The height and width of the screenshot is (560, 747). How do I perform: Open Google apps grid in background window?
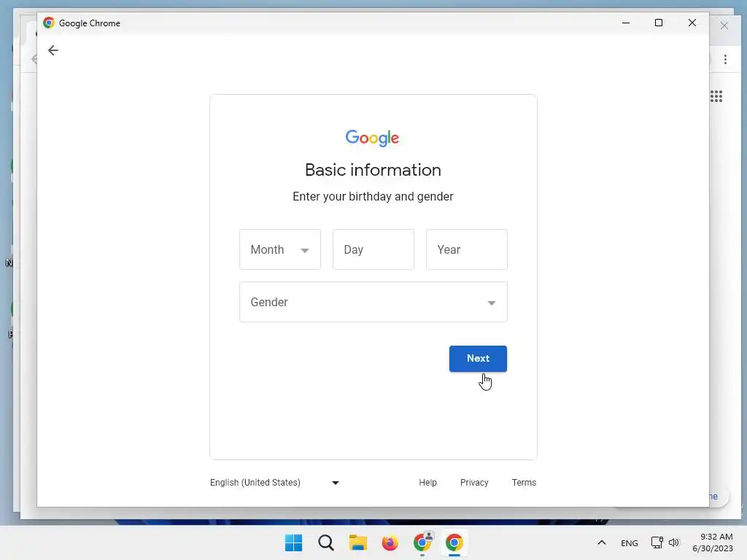click(x=716, y=96)
